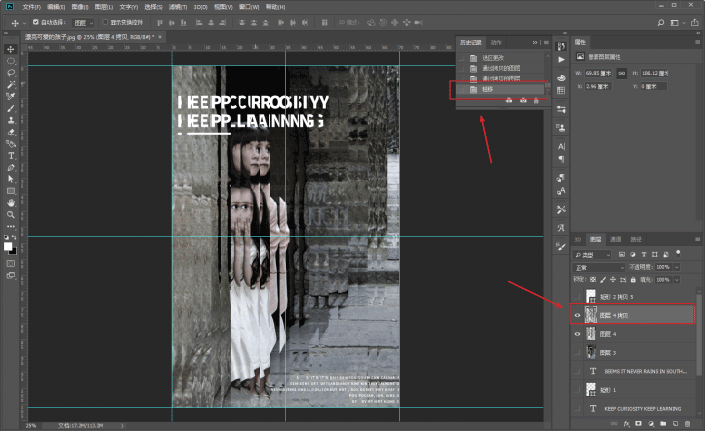Open the Actions play-button panel icon
The width and height of the screenshot is (705, 431).
[x=561, y=59]
